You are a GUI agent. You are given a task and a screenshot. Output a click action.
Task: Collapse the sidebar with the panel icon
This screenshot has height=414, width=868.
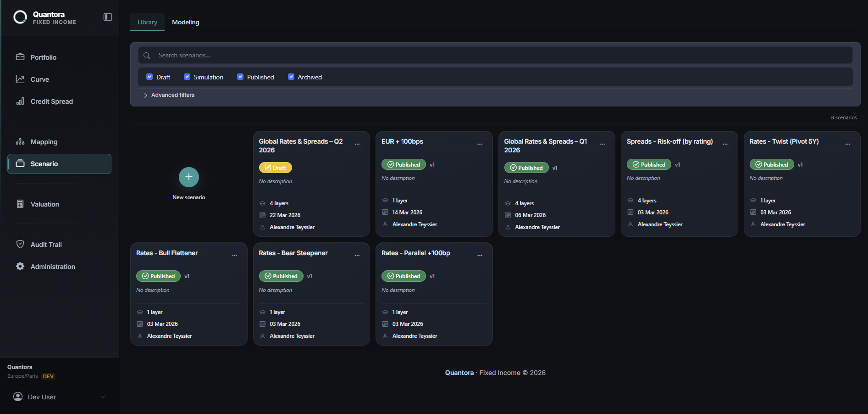click(108, 17)
